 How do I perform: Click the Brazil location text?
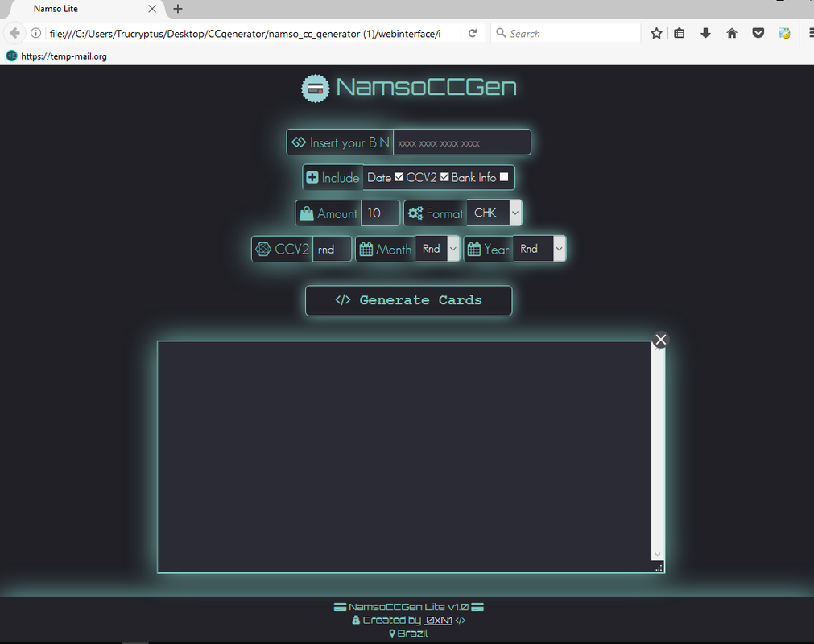413,633
